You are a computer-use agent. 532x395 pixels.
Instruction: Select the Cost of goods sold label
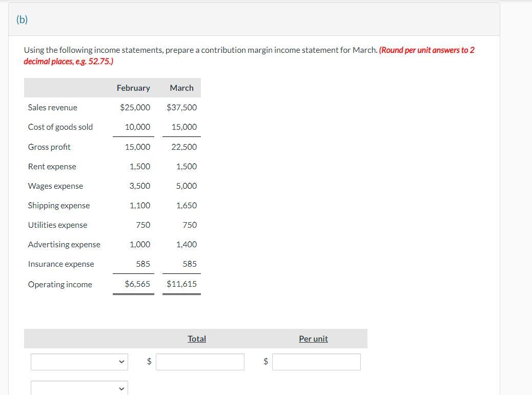60,127
